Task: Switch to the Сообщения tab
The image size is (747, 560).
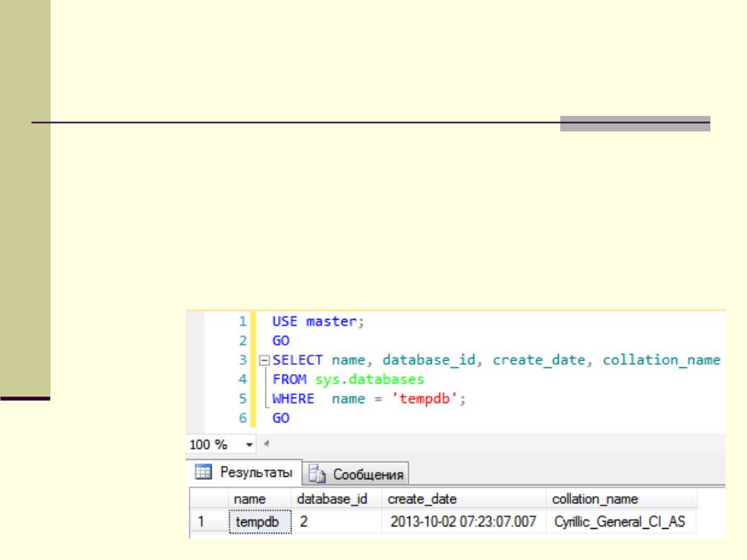Action: [x=356, y=474]
